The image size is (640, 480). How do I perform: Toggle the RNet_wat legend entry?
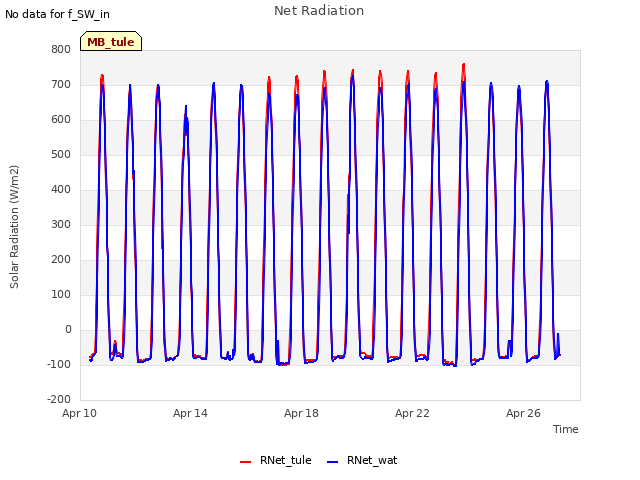pos(362,460)
